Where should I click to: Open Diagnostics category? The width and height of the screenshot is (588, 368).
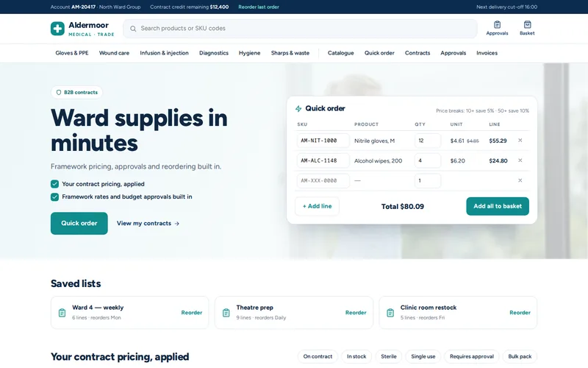[214, 53]
